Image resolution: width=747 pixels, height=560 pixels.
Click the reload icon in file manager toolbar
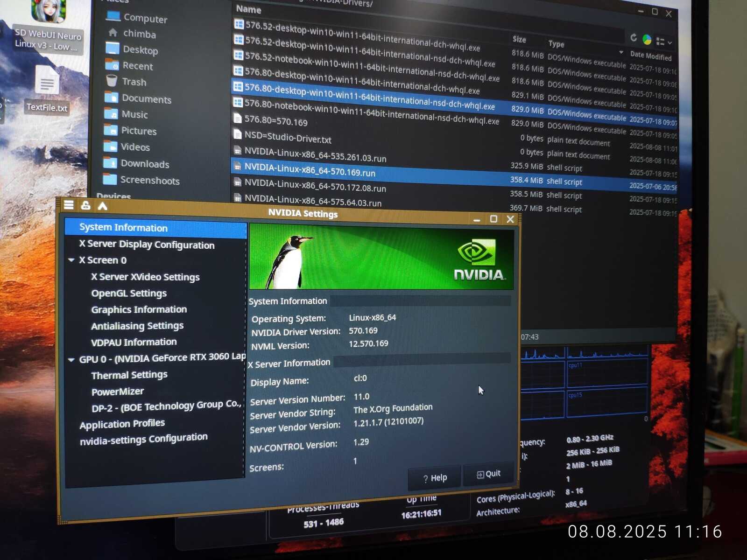coord(634,38)
